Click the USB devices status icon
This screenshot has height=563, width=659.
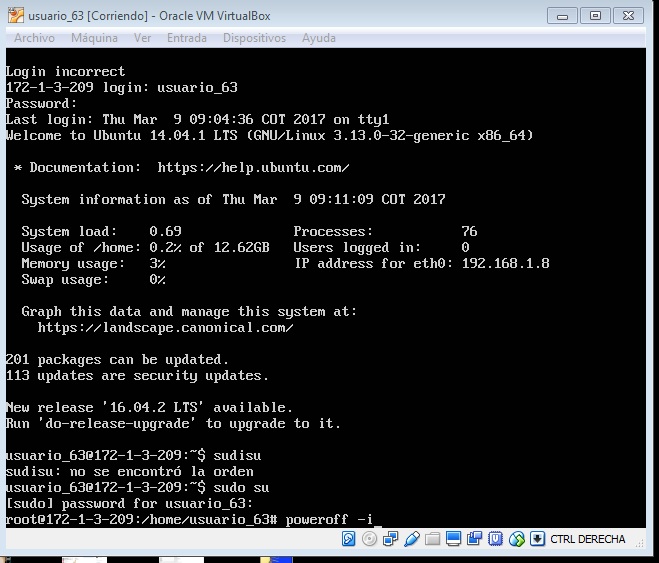[x=412, y=539]
